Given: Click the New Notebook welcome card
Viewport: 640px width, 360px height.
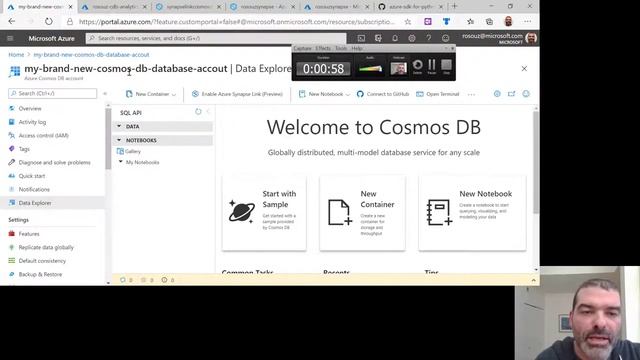Looking at the screenshot, I should point(472,213).
